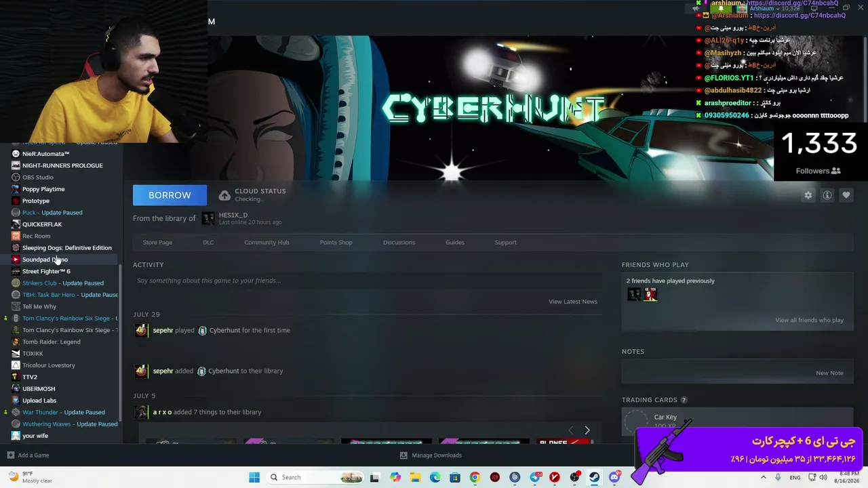This screenshot has width=868, height=488.
Task: Select UBERMOSH in the game list
Action: [39, 389]
